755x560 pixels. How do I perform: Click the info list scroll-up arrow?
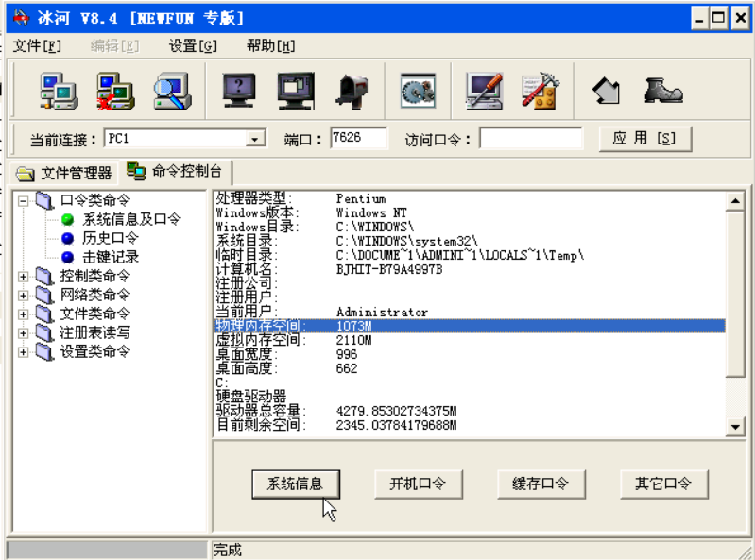click(x=735, y=201)
